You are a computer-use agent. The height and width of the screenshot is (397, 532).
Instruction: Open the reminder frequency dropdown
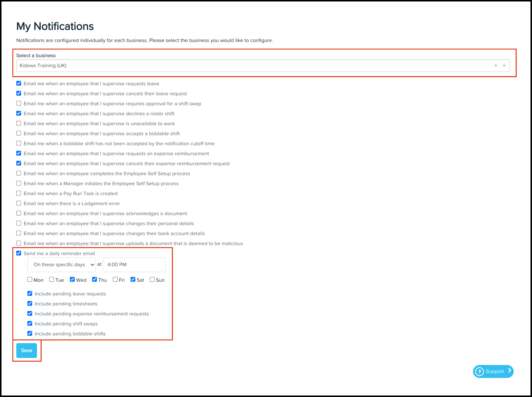point(62,265)
